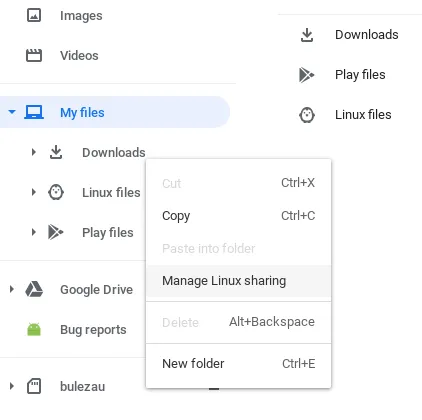Choose New folder in the context menu
This screenshot has width=422, height=420.
tap(239, 363)
